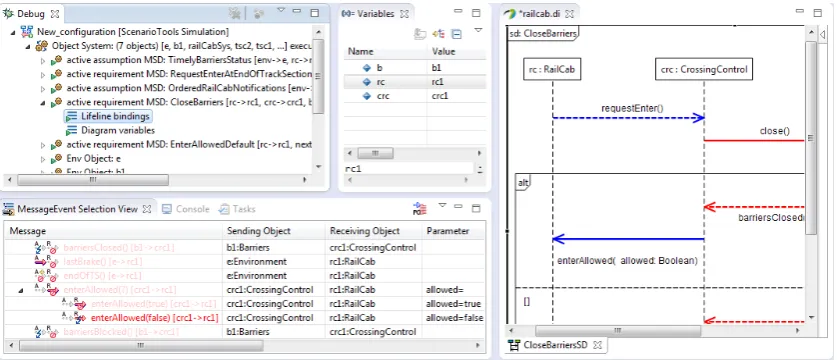Click the requestEnter() message label in diagram
837x360 pixels.
pyautogui.click(x=632, y=108)
